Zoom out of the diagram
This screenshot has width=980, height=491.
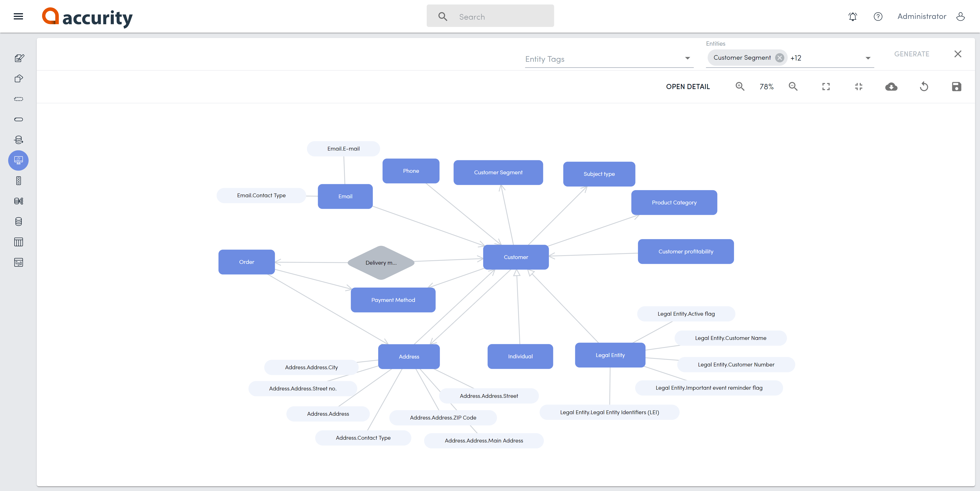pyautogui.click(x=793, y=86)
